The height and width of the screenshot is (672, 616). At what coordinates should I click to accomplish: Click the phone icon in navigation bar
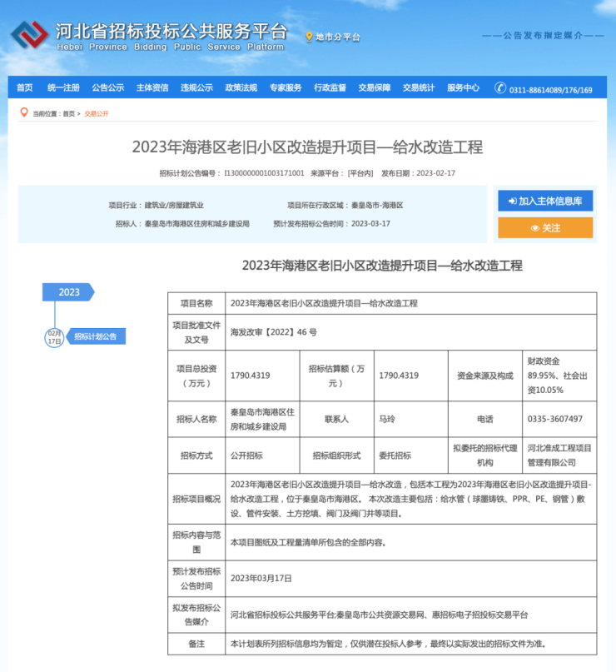point(500,88)
